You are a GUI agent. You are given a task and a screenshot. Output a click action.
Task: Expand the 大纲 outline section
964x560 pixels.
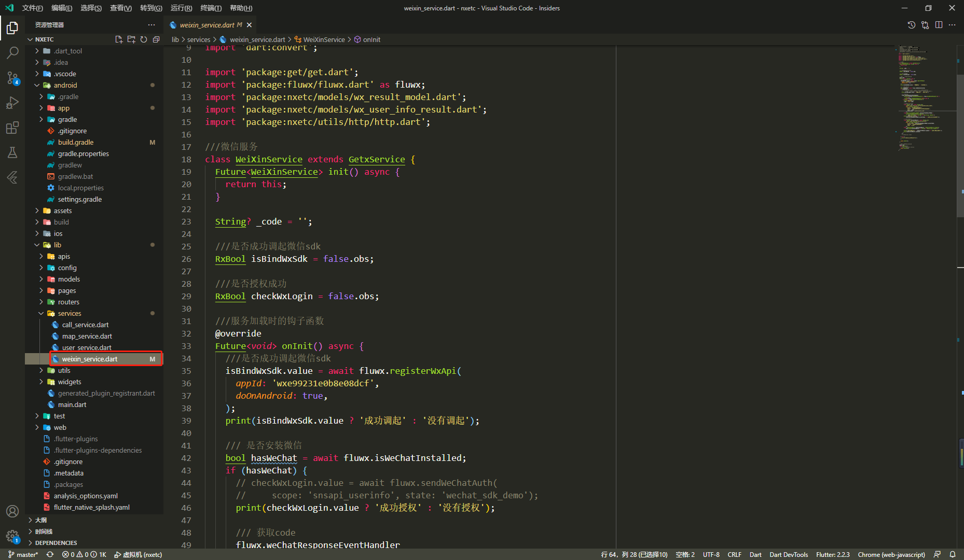point(94,520)
